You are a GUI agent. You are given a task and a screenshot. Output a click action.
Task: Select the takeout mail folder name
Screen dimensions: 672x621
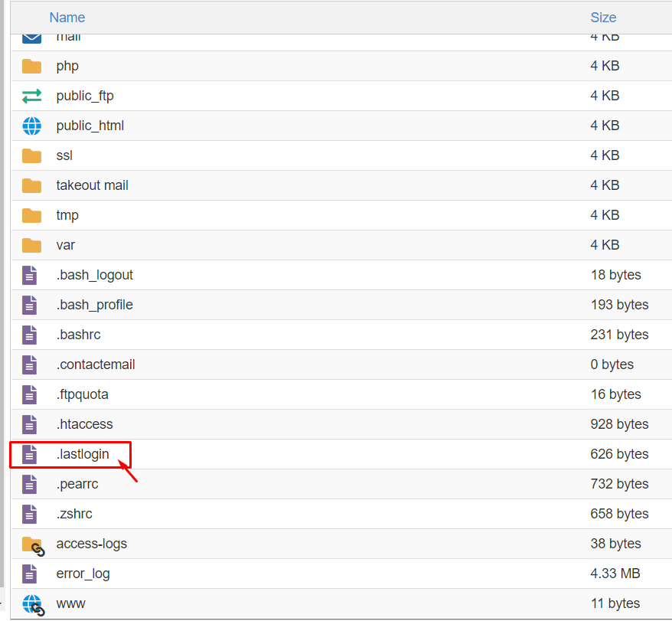point(92,185)
